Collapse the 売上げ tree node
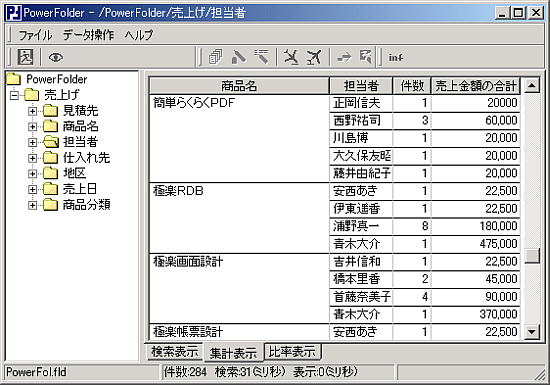Screen dimensions: 550x385 point(14,95)
